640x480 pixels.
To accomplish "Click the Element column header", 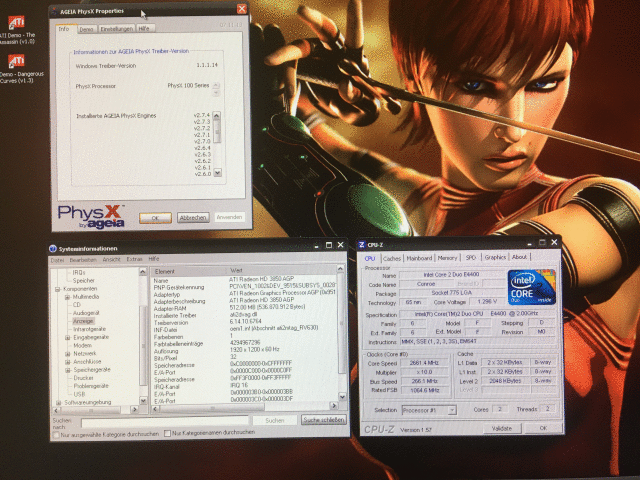I will coord(188,271).
